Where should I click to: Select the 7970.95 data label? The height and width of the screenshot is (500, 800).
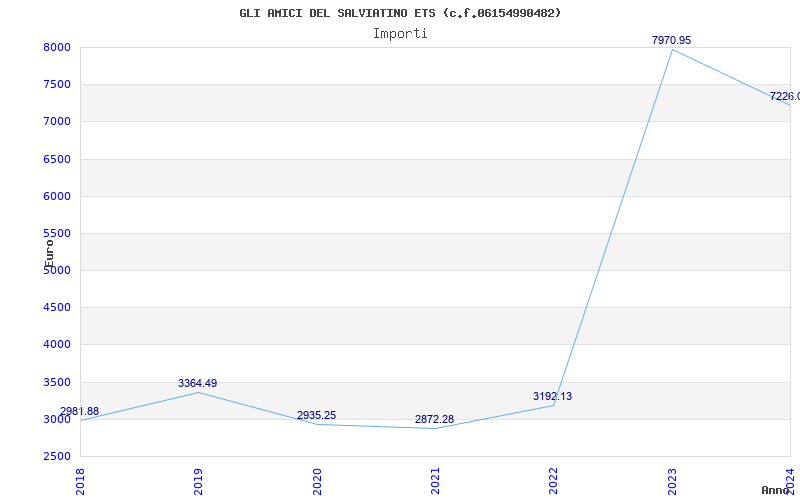(x=671, y=40)
